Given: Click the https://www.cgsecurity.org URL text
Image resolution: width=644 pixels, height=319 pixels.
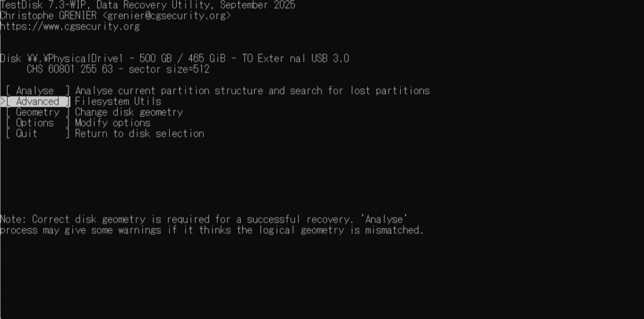Looking at the screenshot, I should pos(70,26).
